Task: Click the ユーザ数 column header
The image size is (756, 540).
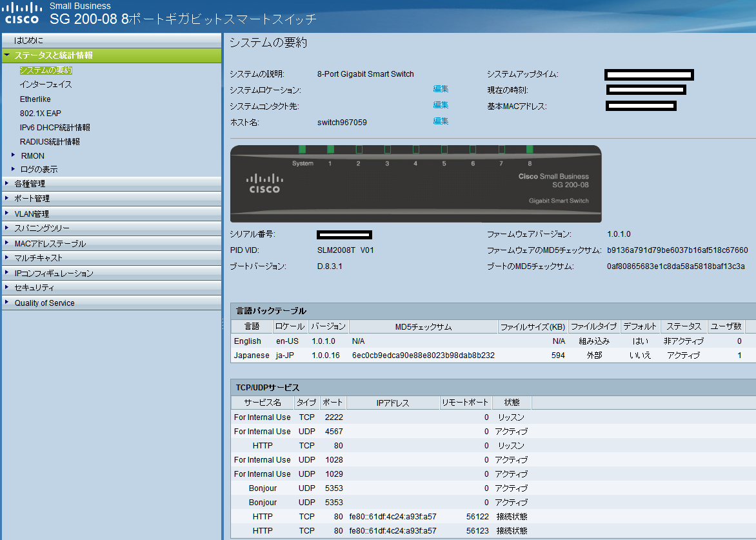Action: tap(726, 326)
